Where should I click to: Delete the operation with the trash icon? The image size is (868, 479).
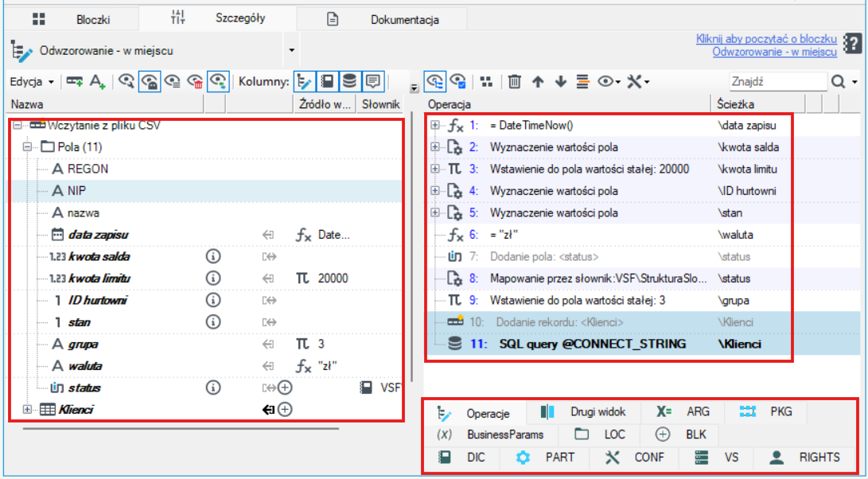(x=515, y=82)
